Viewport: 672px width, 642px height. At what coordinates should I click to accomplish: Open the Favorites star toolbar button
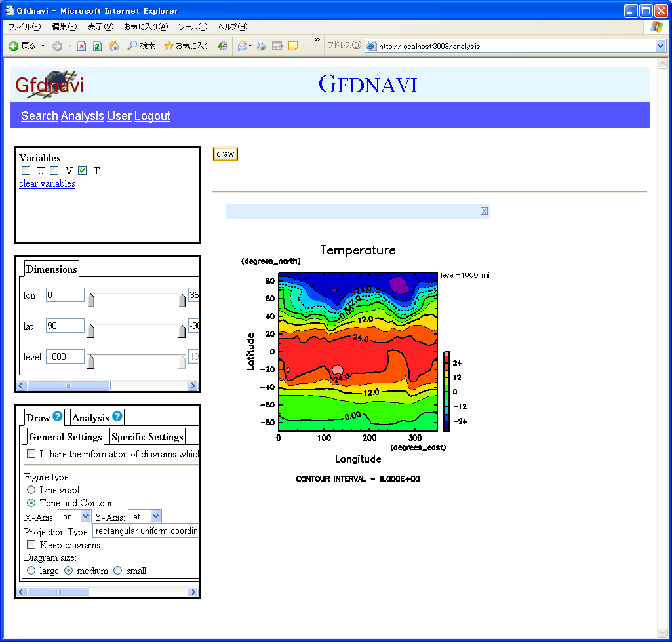pos(186,46)
